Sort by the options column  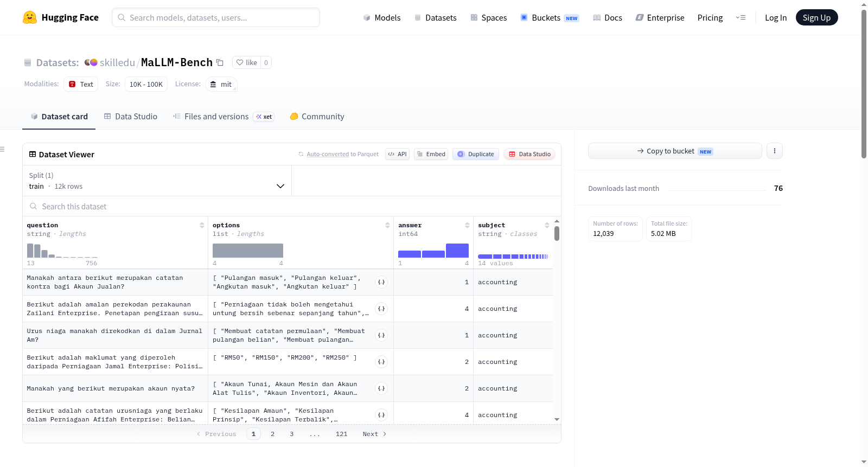pos(387,225)
